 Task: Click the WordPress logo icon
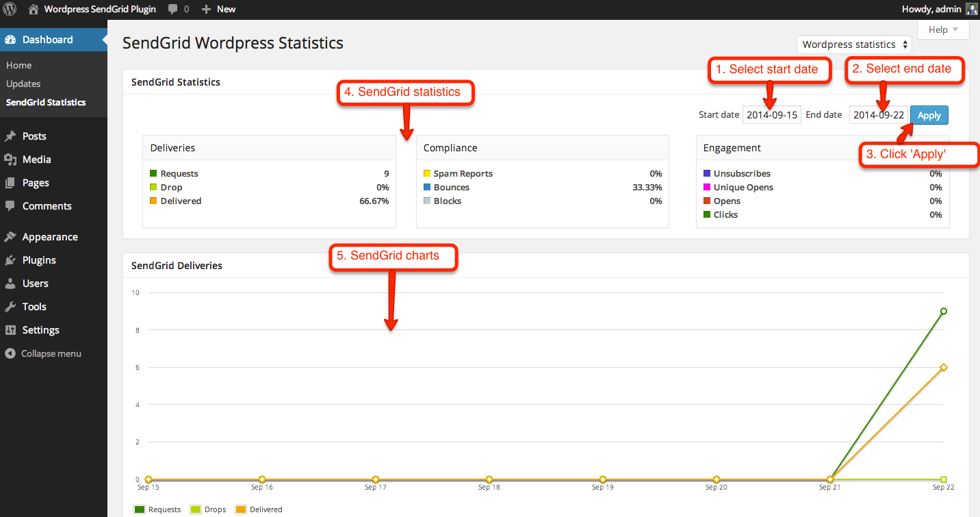click(x=10, y=10)
